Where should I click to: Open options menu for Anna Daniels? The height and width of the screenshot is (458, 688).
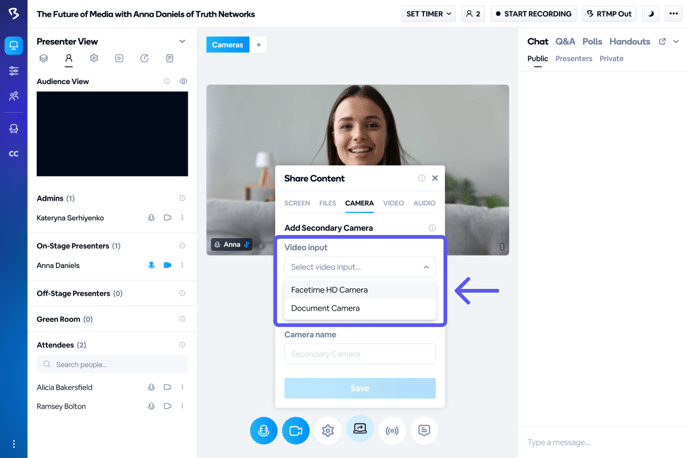182,265
